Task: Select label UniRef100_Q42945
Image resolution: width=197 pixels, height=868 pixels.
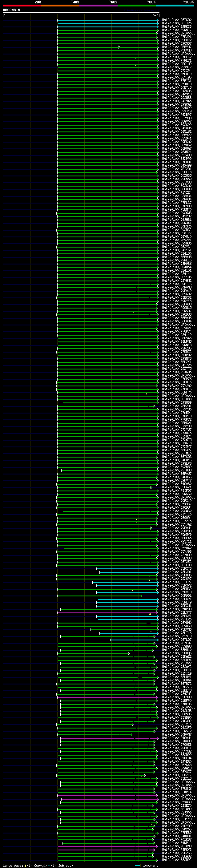Action: pyautogui.click(x=177, y=101)
